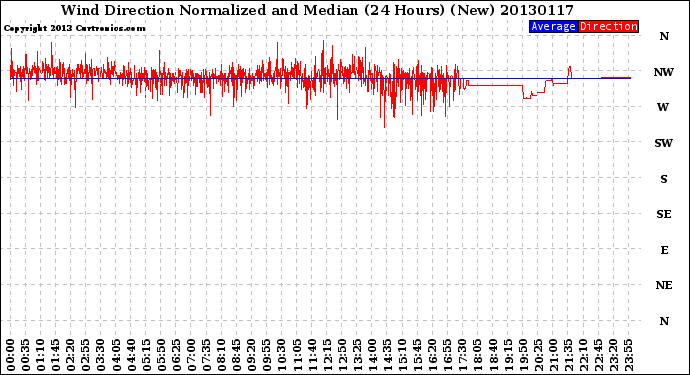
Task: Click the 02:20 time label
Action: (x=71, y=355)
